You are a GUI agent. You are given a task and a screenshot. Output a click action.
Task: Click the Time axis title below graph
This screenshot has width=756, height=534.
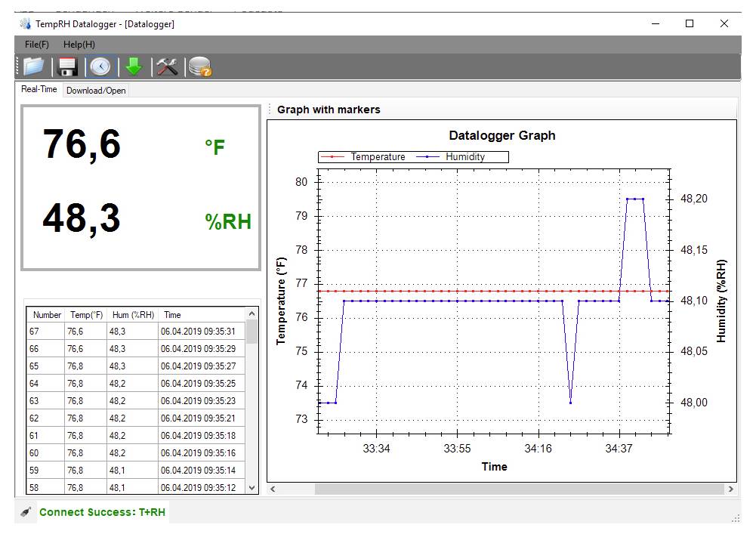pos(494,467)
